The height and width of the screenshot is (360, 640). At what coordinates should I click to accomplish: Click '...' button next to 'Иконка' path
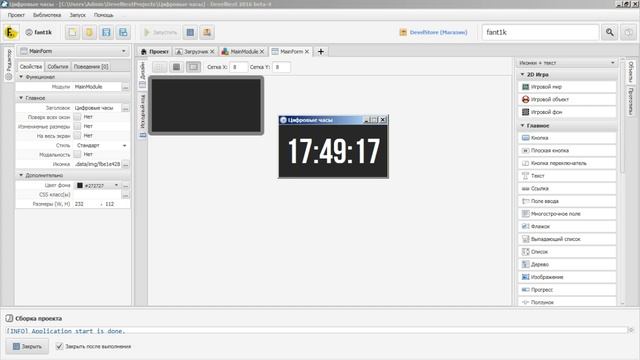tap(126, 164)
